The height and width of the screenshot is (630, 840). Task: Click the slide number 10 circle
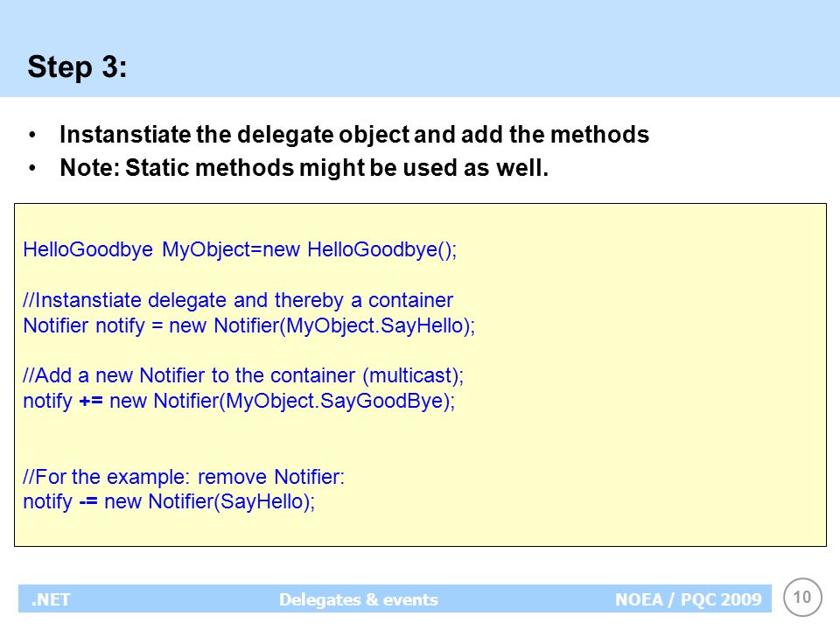(802, 598)
